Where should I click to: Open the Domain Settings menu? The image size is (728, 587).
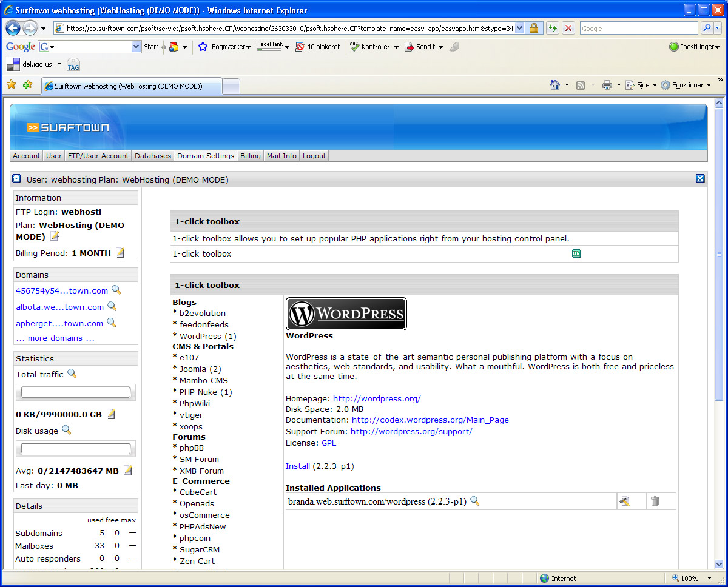click(206, 156)
